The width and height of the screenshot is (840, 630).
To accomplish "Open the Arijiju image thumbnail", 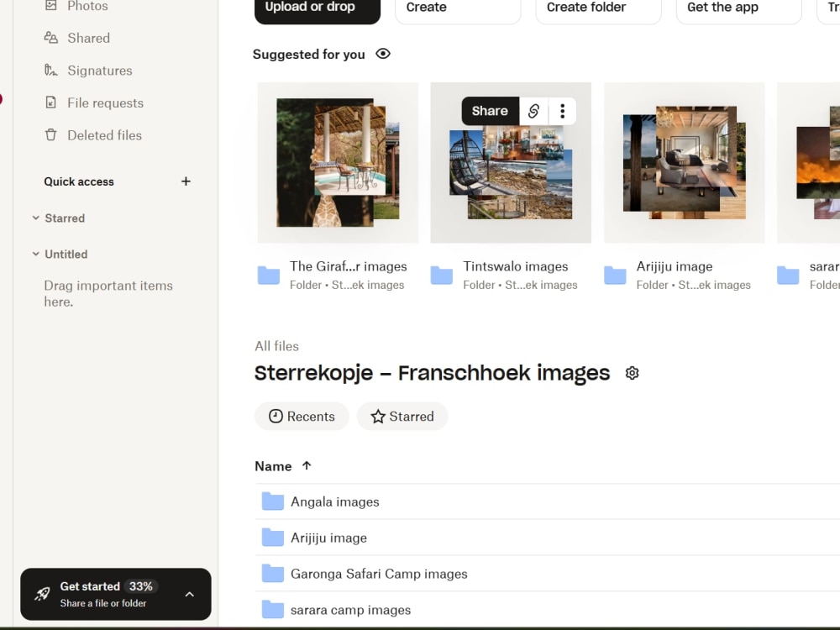I will (x=684, y=163).
